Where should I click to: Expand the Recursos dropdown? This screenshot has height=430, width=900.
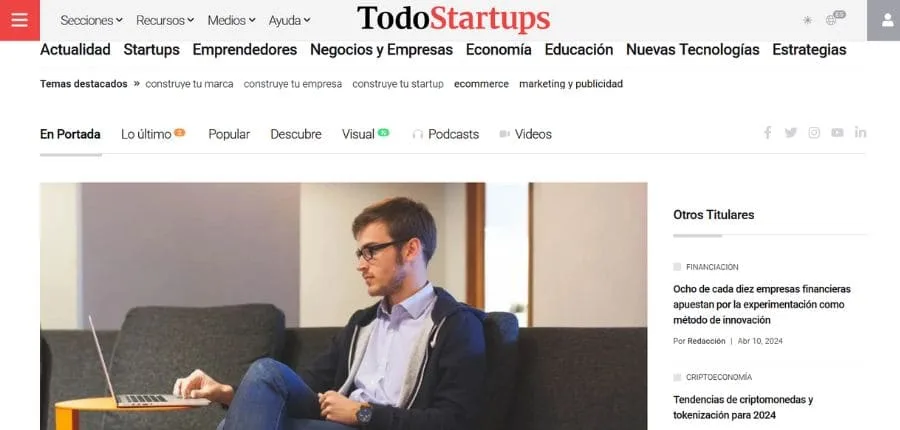click(165, 20)
